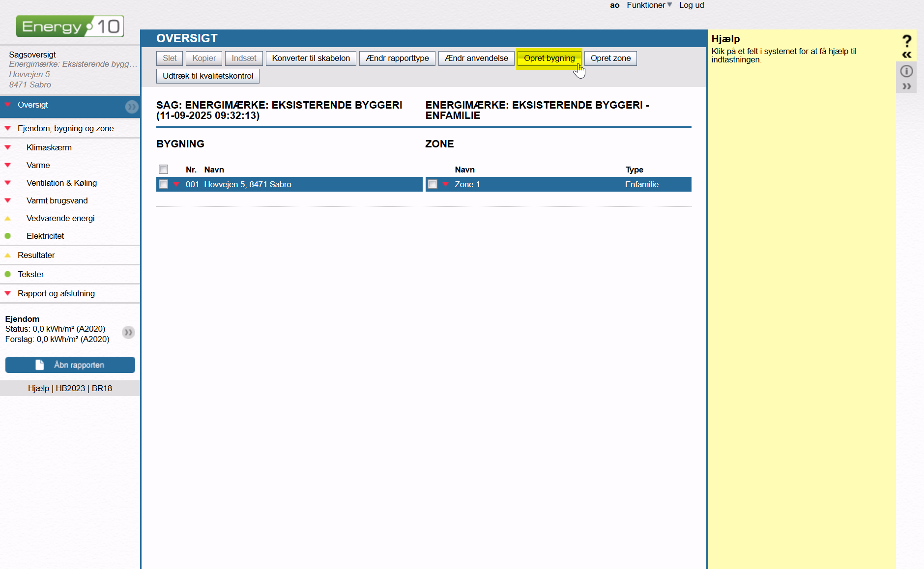The height and width of the screenshot is (569, 924).
Task: Check the box for building 001
Action: (164, 184)
